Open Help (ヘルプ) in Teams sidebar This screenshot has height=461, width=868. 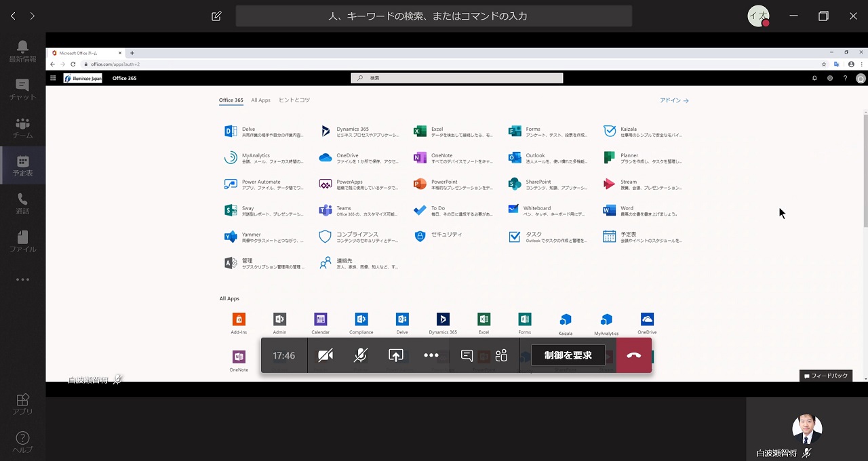pos(22,442)
